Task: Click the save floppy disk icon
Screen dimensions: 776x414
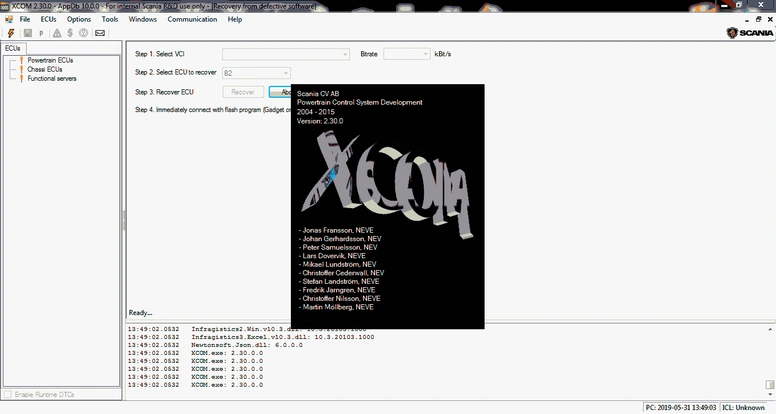Action: click(x=28, y=33)
